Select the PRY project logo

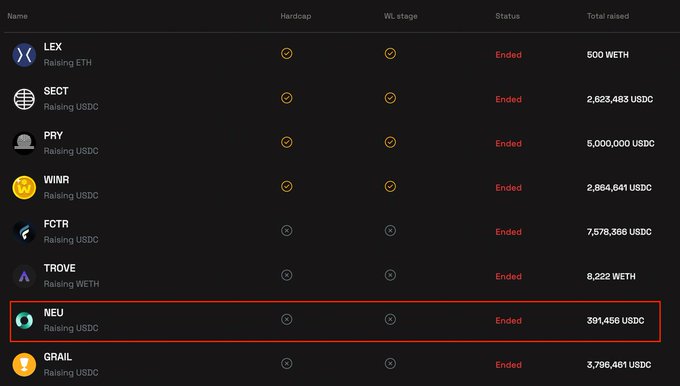point(24,143)
